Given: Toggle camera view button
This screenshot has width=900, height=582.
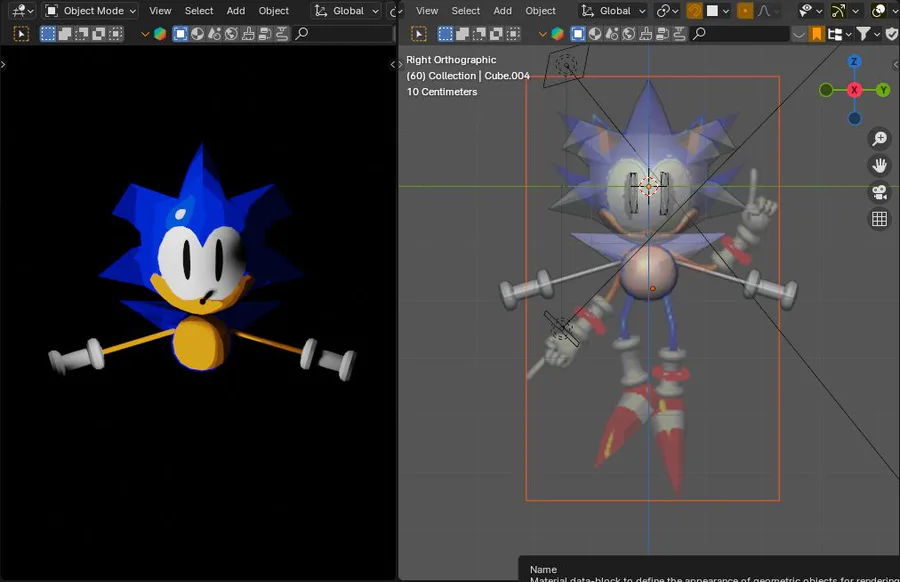Looking at the screenshot, I should point(879,192).
